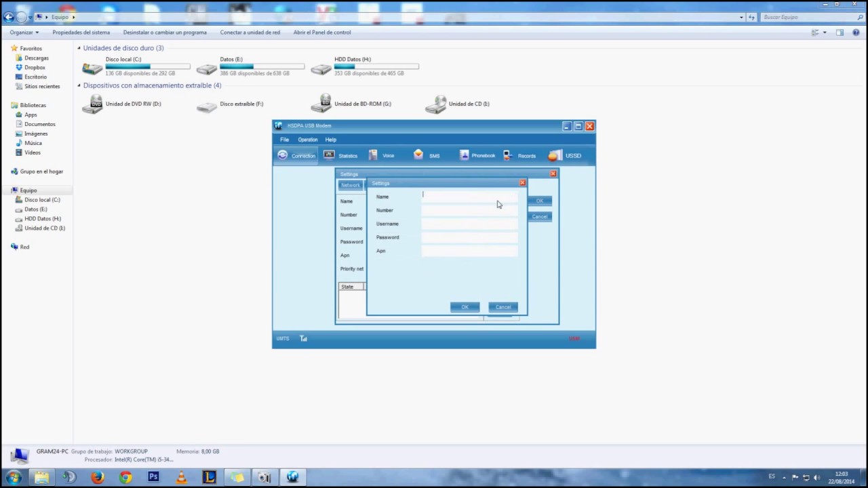The height and width of the screenshot is (488, 868).
Task: Collapse the Unidades de disco duro group
Action: tap(79, 48)
